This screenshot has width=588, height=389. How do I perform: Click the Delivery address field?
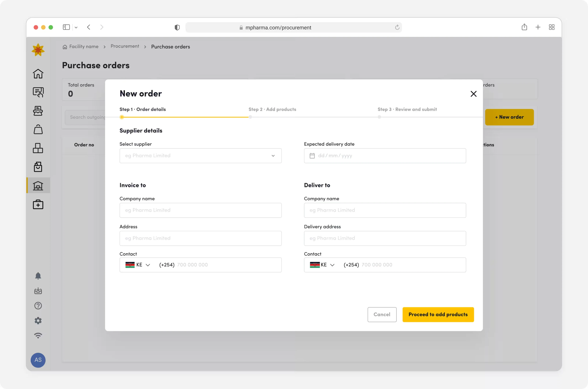pyautogui.click(x=385, y=238)
